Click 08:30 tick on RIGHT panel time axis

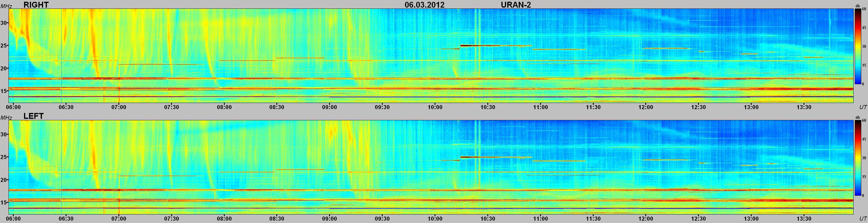click(277, 107)
